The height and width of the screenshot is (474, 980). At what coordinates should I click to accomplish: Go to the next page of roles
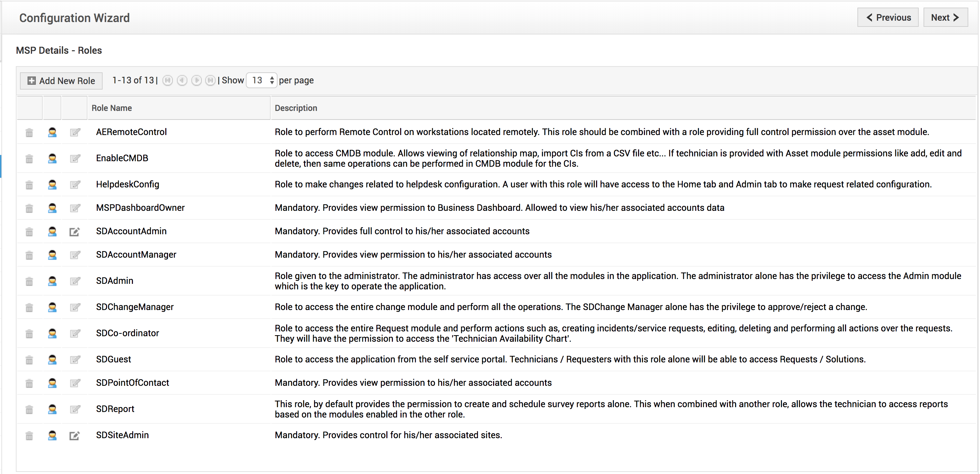coord(196,80)
